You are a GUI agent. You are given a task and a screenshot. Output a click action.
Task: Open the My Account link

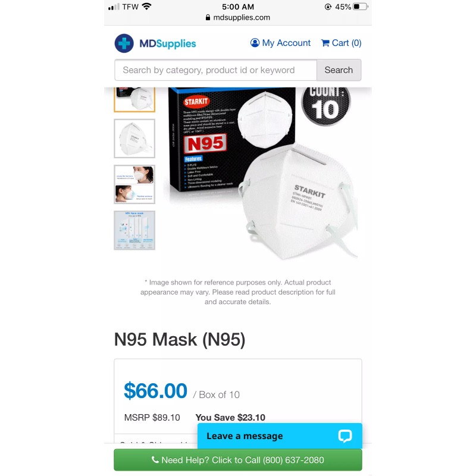click(x=280, y=43)
